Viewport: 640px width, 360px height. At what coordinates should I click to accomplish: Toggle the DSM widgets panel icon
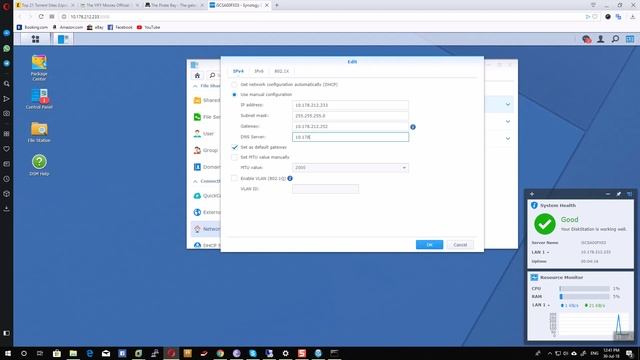click(630, 39)
